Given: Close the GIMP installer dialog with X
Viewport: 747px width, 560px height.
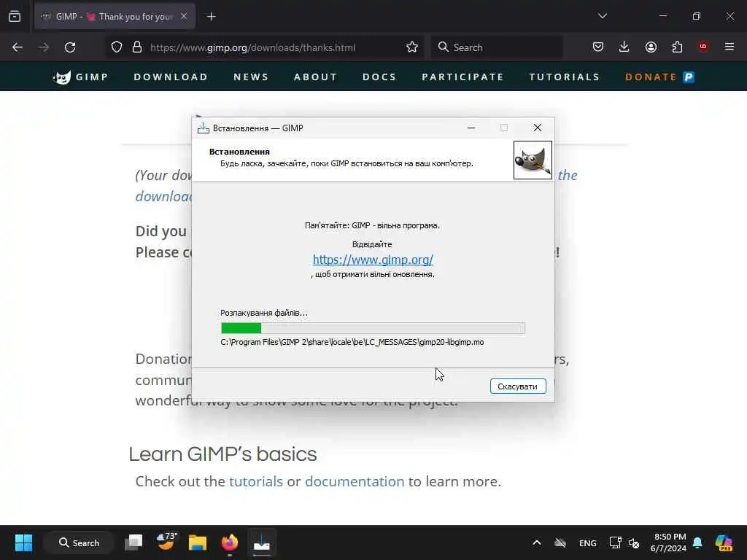Looking at the screenshot, I should 538,128.
